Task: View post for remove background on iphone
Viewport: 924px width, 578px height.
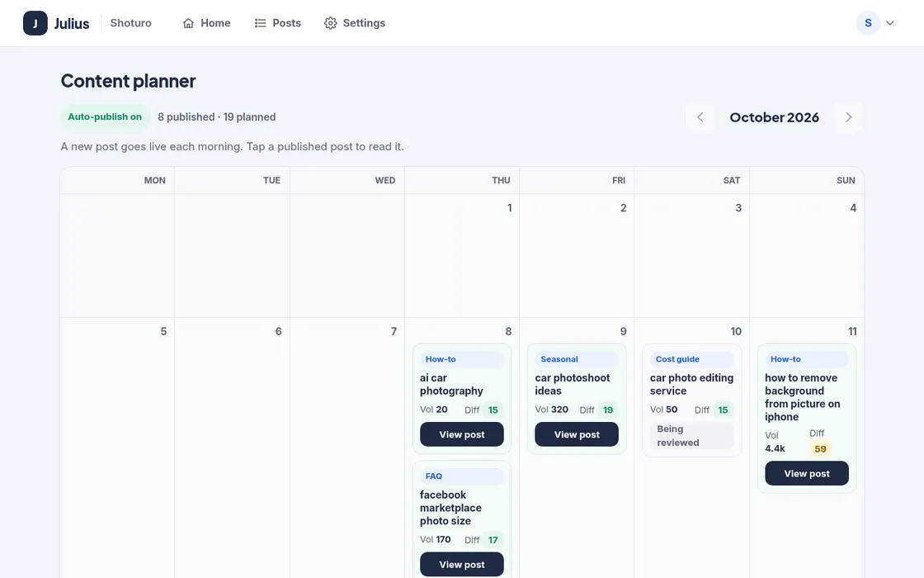Action: pyautogui.click(x=807, y=473)
